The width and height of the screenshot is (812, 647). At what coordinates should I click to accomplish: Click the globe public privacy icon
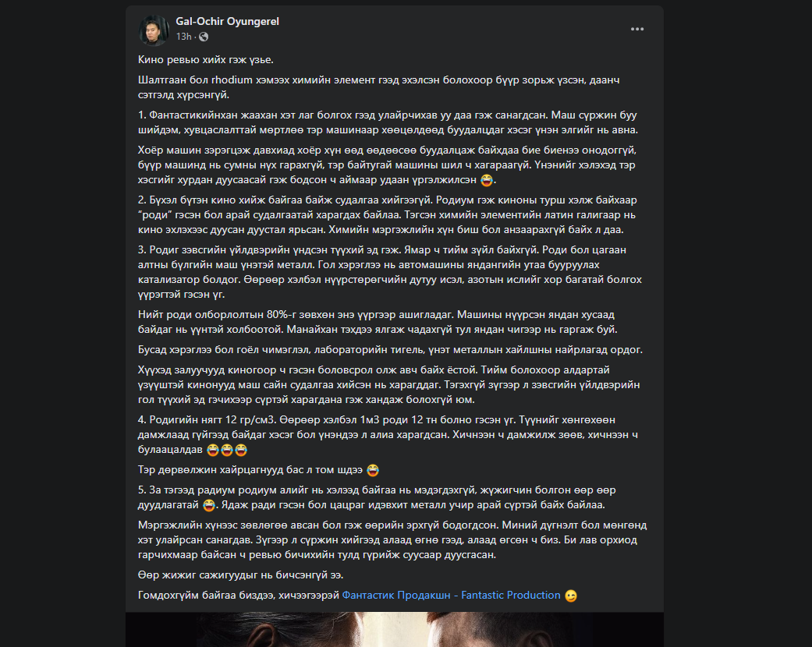tap(204, 37)
